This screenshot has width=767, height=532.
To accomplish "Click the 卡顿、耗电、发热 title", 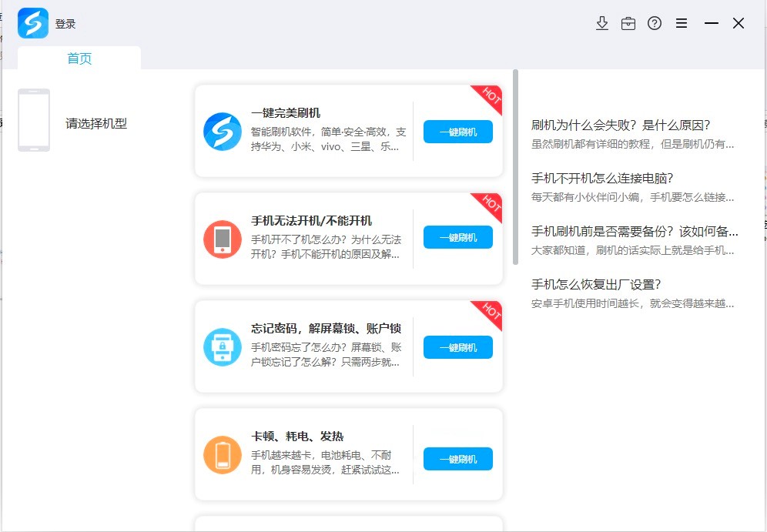I will tap(297, 437).
